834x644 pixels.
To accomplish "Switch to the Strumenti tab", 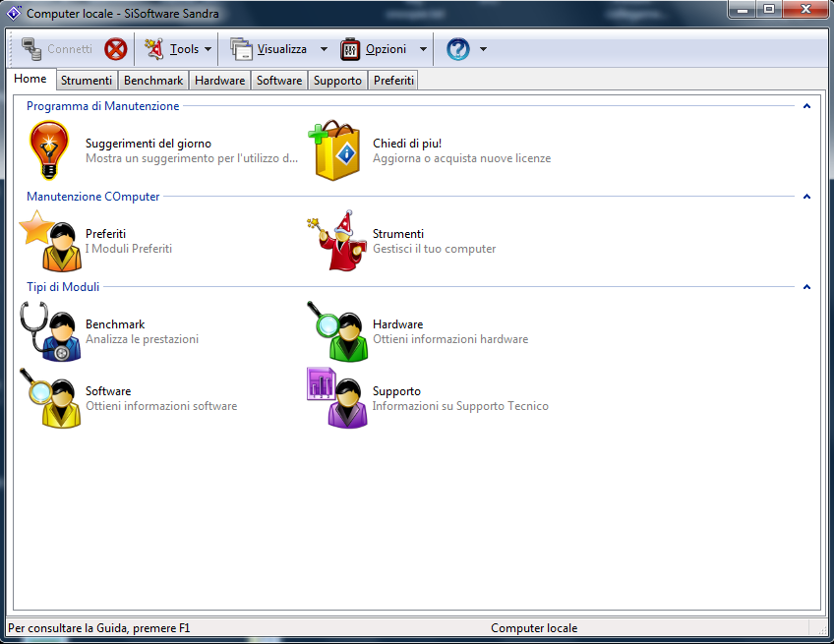I will pos(87,81).
